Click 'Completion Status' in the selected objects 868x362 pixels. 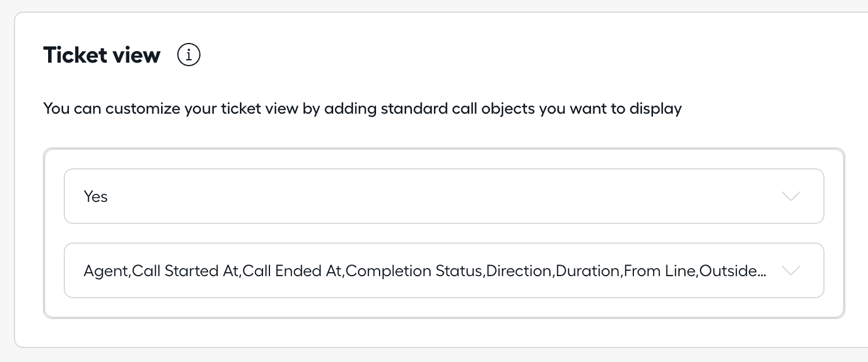414,271
